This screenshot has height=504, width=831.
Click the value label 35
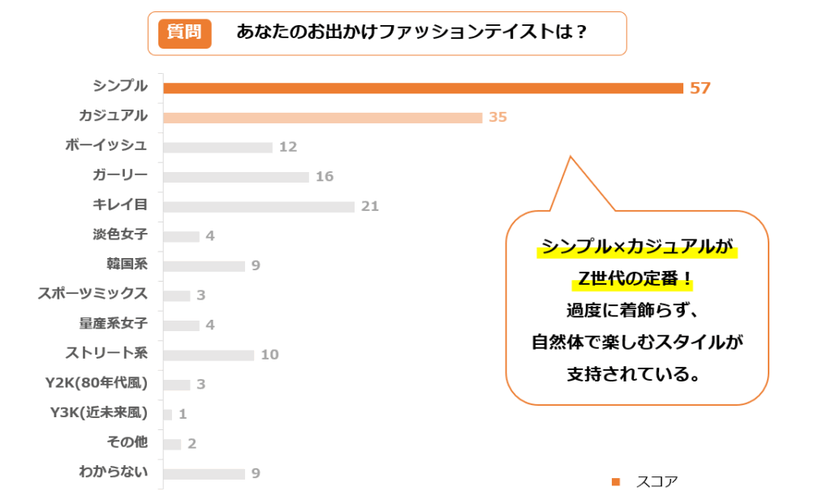[497, 118]
